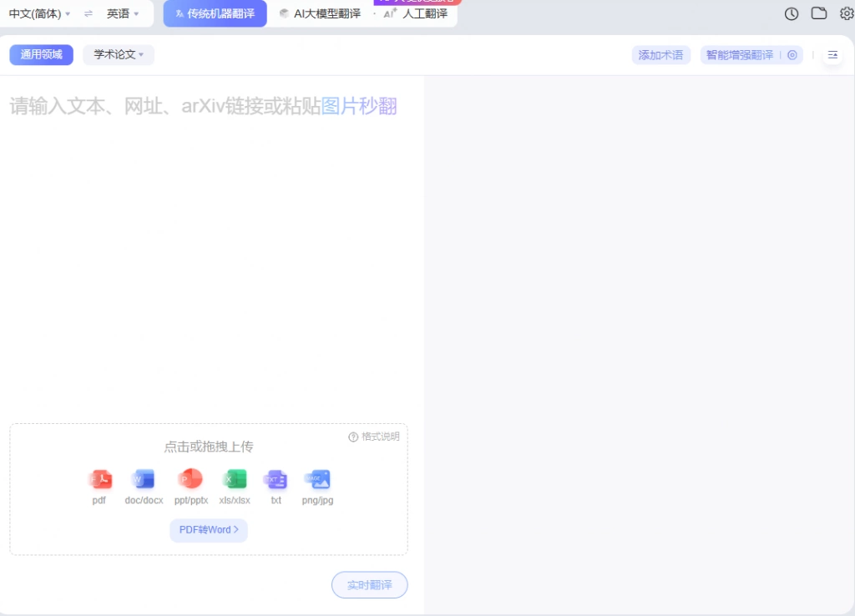
Task: Select 通用领域 domain
Action: (42, 54)
